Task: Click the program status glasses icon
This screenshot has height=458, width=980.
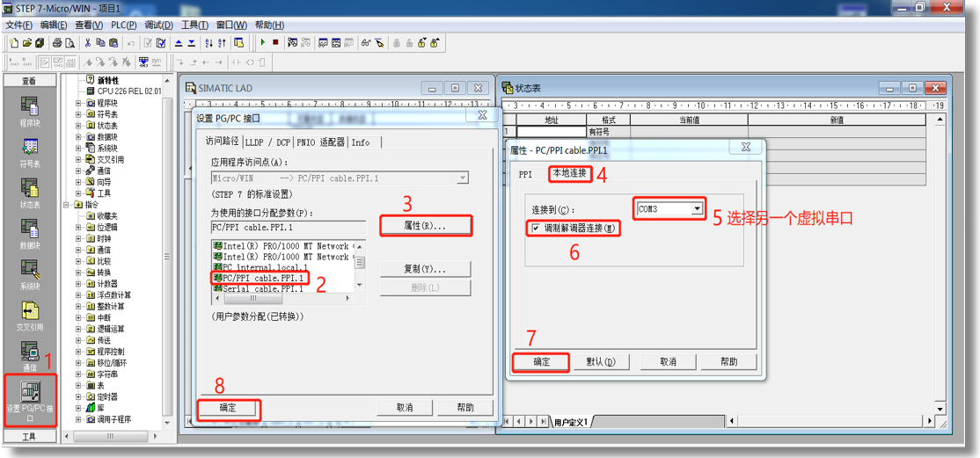Action: click(x=366, y=43)
